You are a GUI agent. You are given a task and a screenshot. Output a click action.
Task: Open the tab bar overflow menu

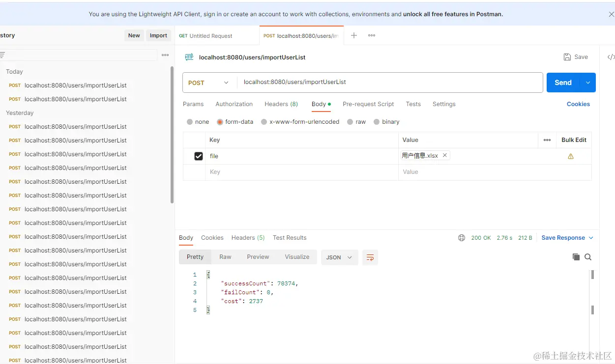click(372, 35)
